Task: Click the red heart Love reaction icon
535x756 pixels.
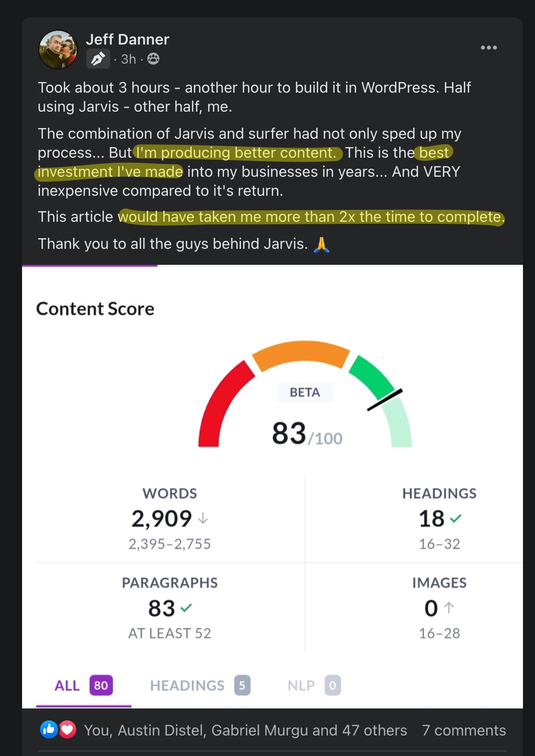Action: click(x=67, y=729)
